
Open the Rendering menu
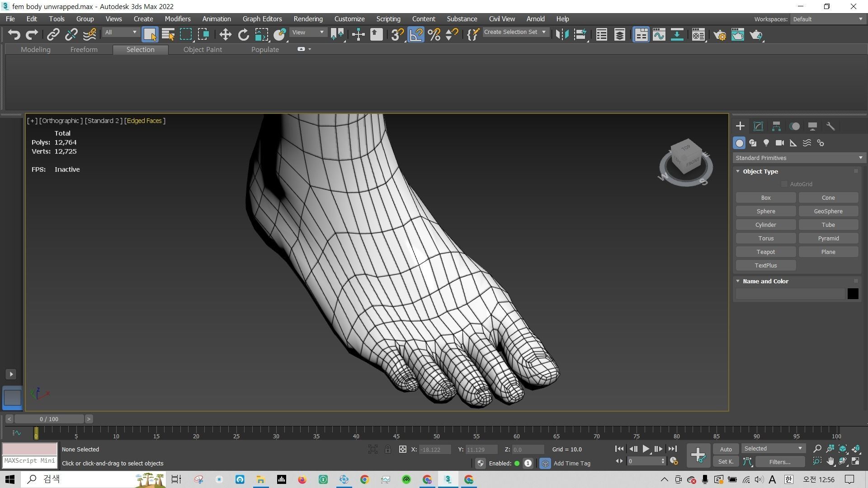coord(308,19)
